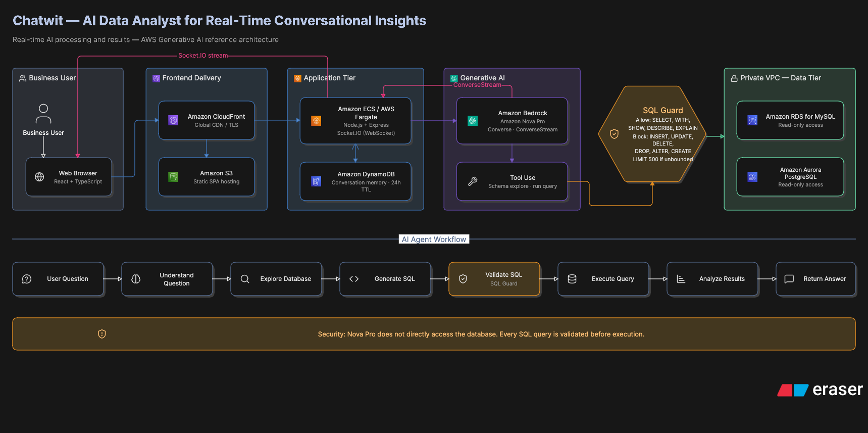Click the 'Global CDN / TLS' subtitle
The width and height of the screenshot is (868, 433).
tap(216, 125)
